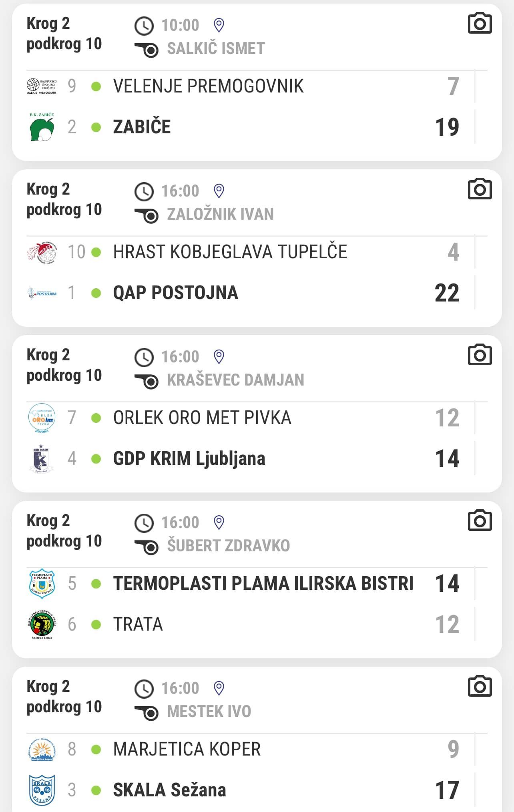Open location pin on Kraševec Damjan match
Image resolution: width=514 pixels, height=812 pixels.
click(219, 357)
